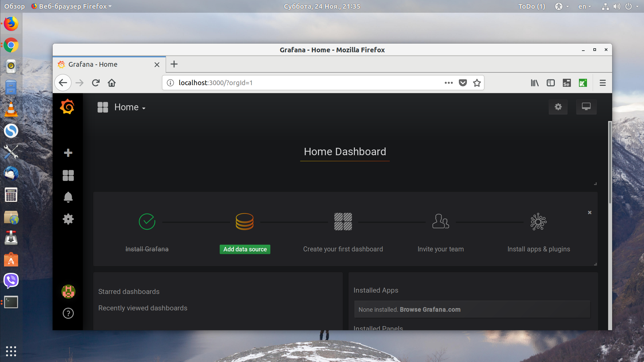Open the Dashboards sidebar icon

[68, 175]
